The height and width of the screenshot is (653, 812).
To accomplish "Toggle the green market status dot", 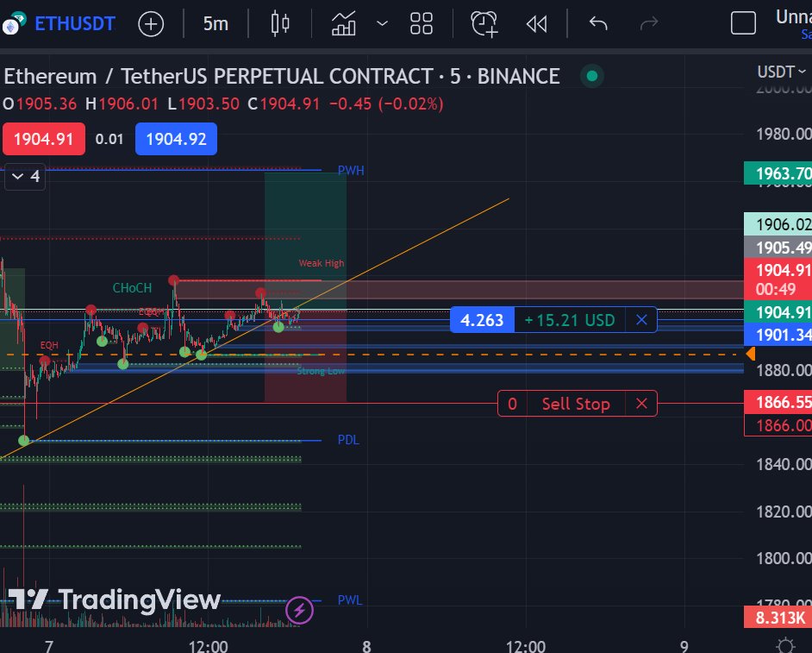I will click(592, 76).
